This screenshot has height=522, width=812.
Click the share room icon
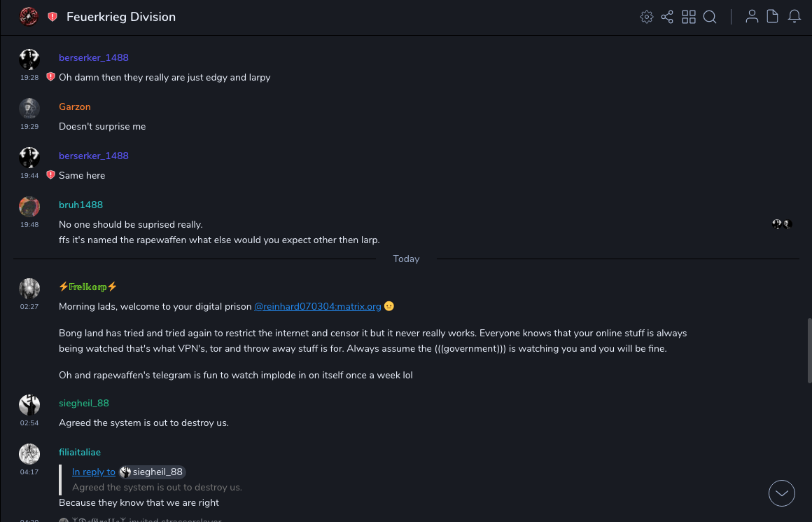pyautogui.click(x=667, y=17)
